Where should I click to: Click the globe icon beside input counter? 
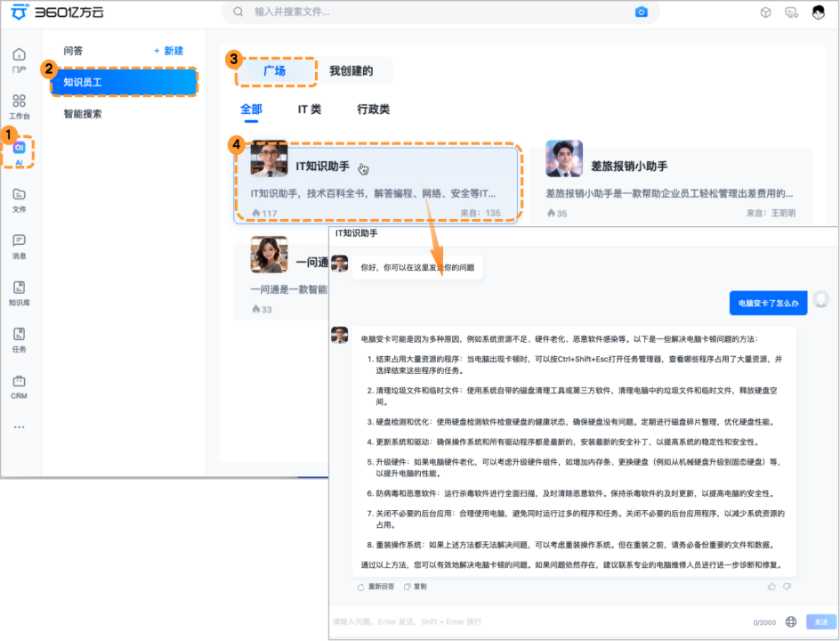(x=791, y=621)
